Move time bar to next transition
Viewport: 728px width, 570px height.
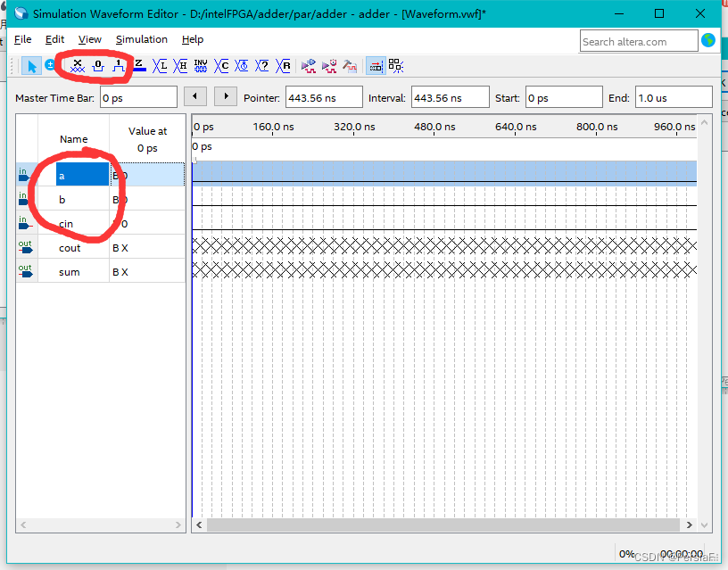click(x=226, y=96)
